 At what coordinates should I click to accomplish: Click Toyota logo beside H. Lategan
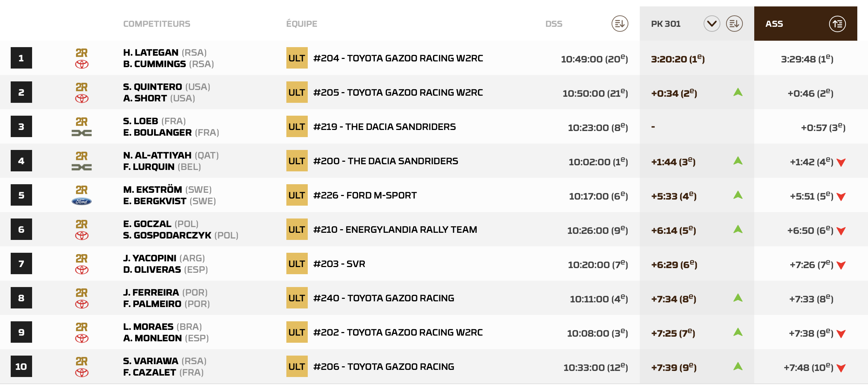(82, 65)
